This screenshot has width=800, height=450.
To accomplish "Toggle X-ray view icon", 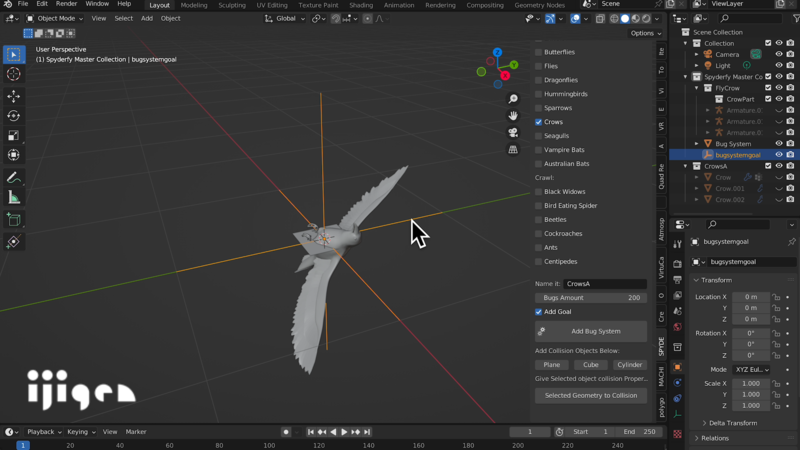I will (600, 18).
